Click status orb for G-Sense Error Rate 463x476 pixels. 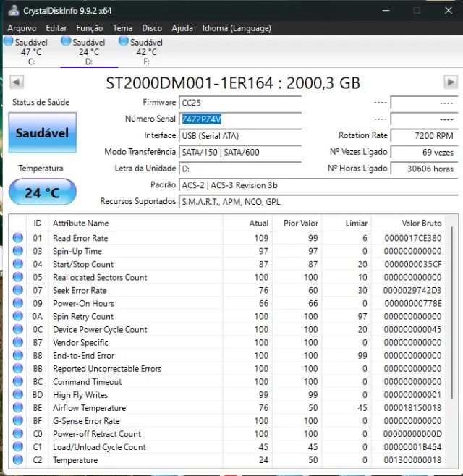(x=18, y=420)
